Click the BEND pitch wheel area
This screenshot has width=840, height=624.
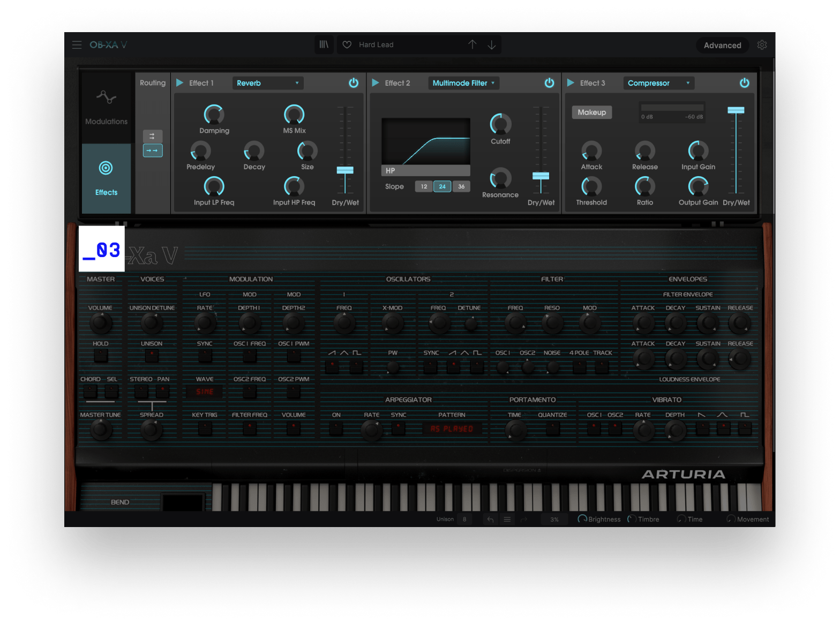(x=183, y=502)
